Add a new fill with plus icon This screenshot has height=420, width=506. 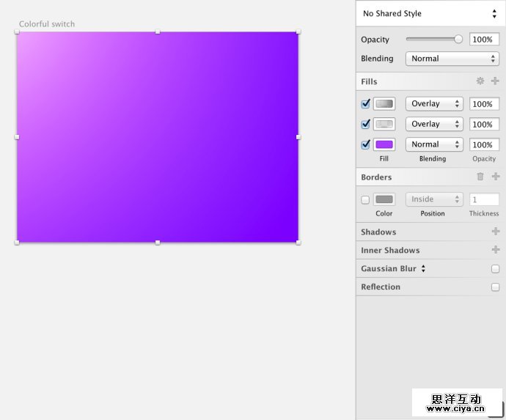(495, 81)
